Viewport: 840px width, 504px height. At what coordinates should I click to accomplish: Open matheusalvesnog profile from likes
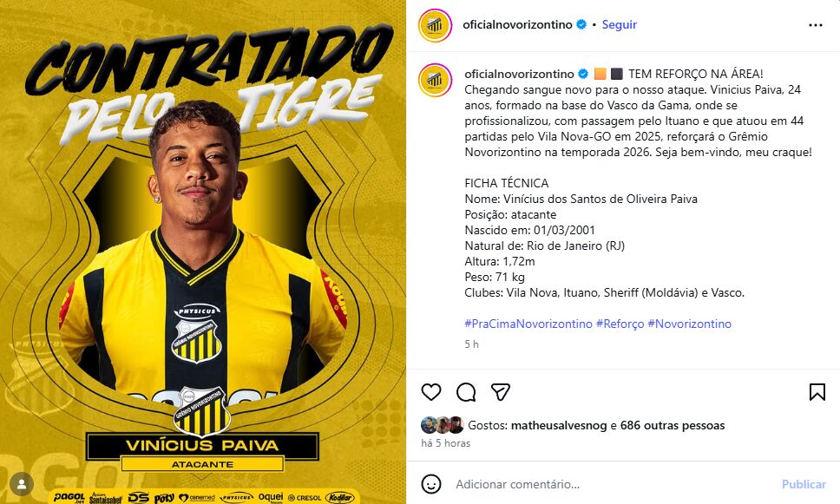click(559, 425)
